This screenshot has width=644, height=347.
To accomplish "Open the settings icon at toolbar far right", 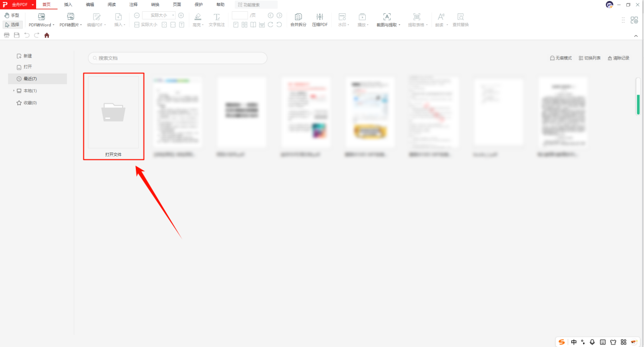I will 634,20.
